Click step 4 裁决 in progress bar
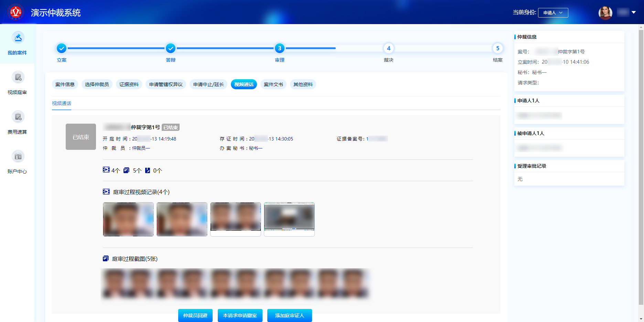This screenshot has width=644, height=322. (388, 49)
